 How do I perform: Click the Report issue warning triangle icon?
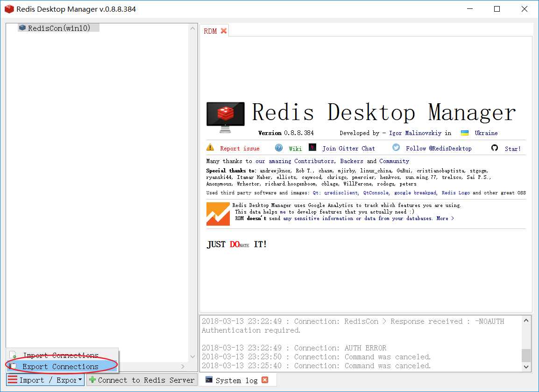pos(210,148)
